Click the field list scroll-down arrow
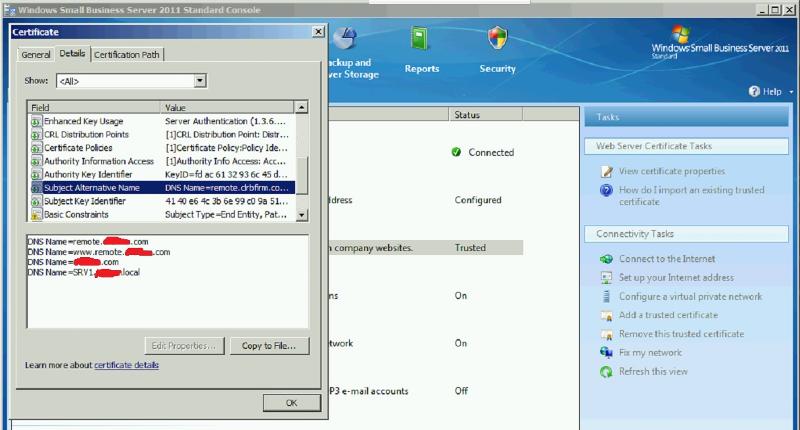The width and height of the screenshot is (800, 430). pyautogui.click(x=302, y=215)
